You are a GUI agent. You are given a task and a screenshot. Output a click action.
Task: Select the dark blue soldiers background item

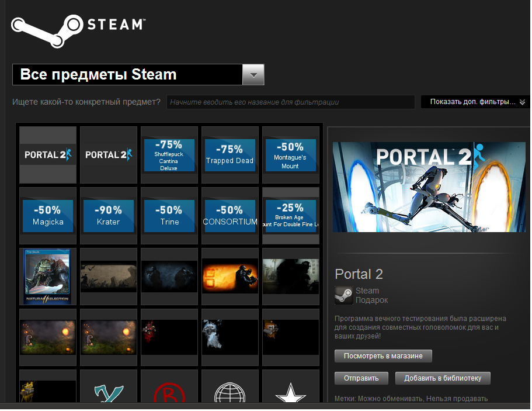pos(169,277)
